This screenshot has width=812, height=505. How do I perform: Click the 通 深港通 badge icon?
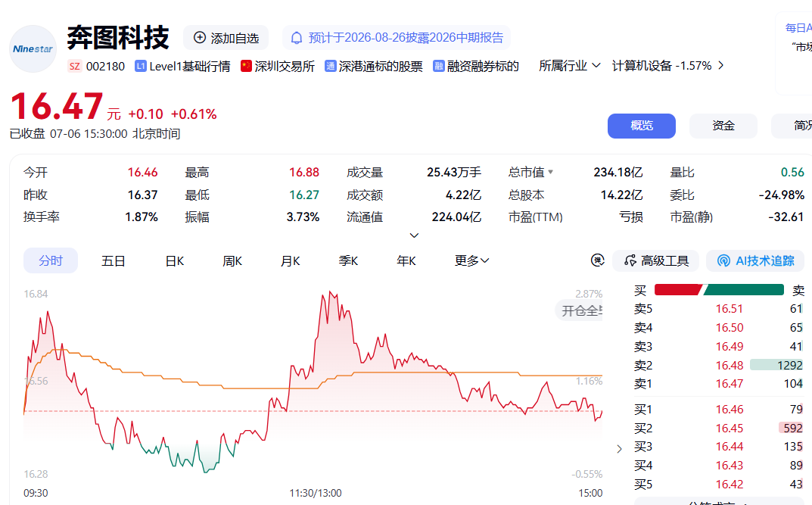[331, 67]
